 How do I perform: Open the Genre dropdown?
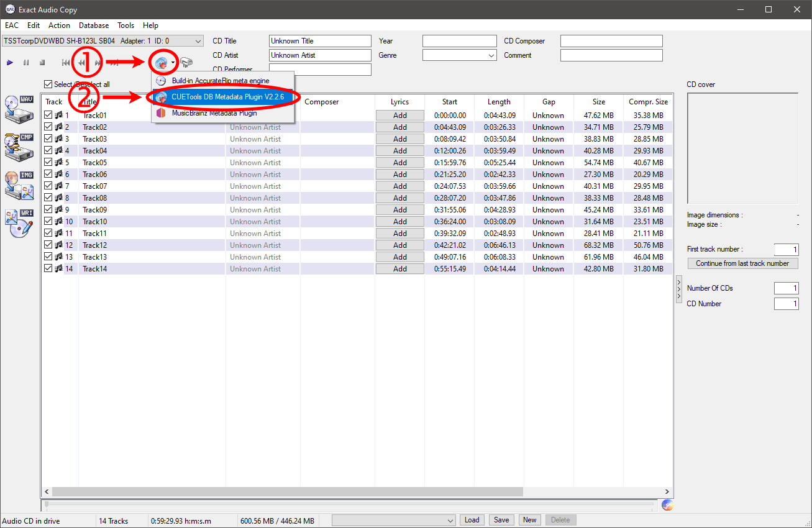(460, 55)
